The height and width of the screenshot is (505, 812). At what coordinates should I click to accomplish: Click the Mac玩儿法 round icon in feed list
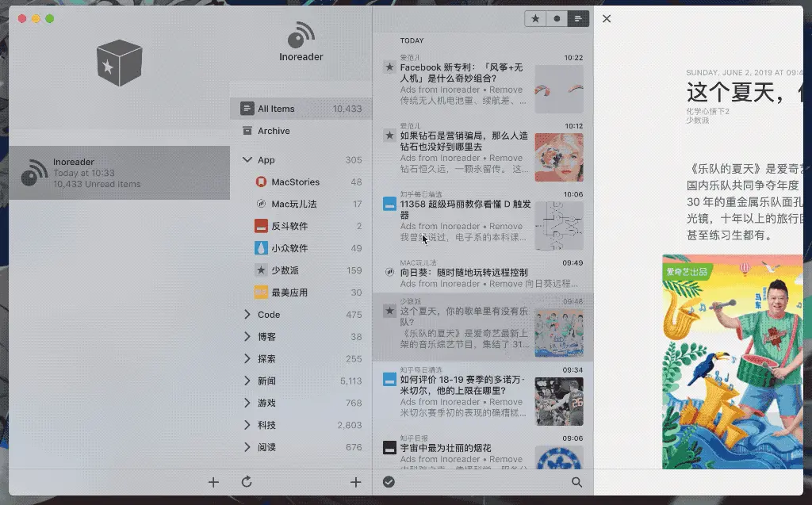[x=261, y=204]
